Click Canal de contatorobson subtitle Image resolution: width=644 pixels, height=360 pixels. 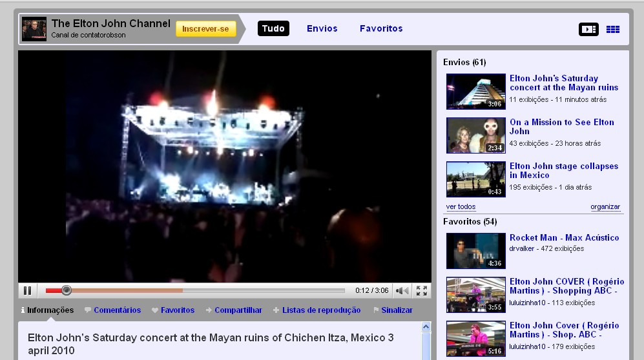coord(88,35)
